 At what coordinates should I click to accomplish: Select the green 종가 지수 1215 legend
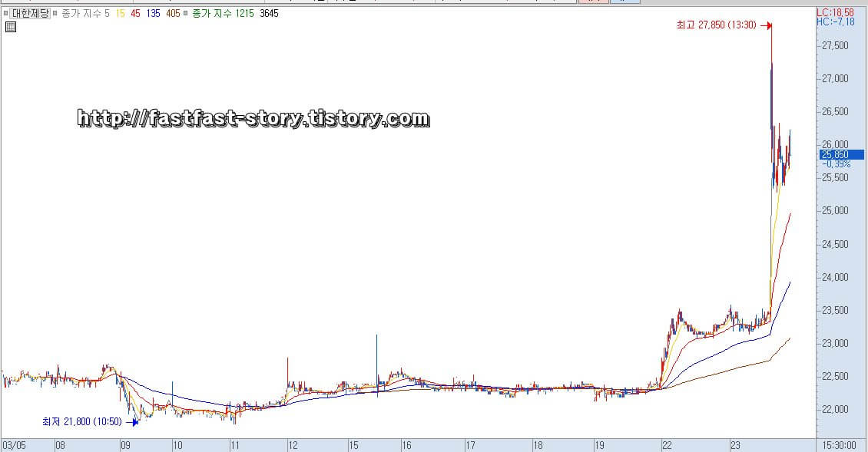click(223, 13)
